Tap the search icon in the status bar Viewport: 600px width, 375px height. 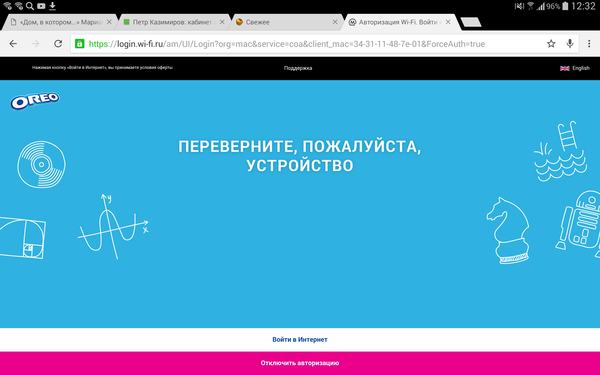tap(29, 6)
